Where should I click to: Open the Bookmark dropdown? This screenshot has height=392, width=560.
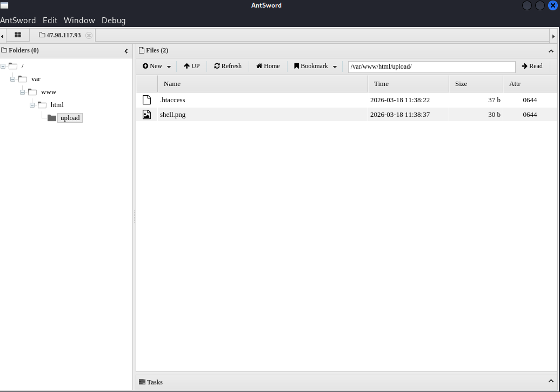coord(315,66)
